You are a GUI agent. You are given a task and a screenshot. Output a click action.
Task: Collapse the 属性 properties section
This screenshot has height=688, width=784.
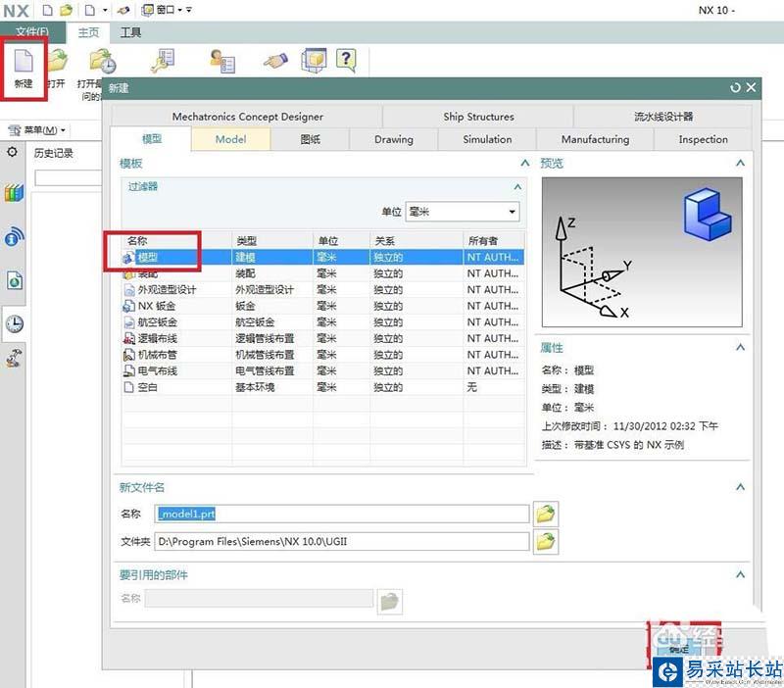click(x=741, y=347)
